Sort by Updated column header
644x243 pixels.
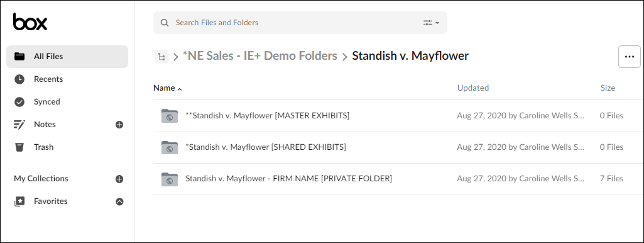point(472,88)
